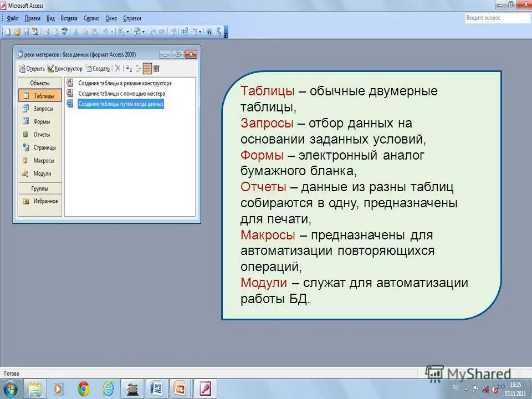
Task: Open the Сервис menu
Action: [91, 18]
